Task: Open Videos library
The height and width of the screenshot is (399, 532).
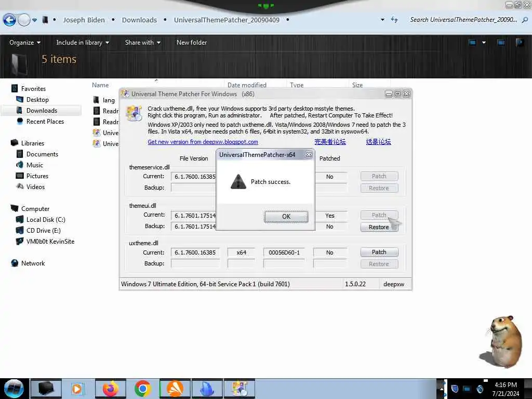Action: point(35,187)
